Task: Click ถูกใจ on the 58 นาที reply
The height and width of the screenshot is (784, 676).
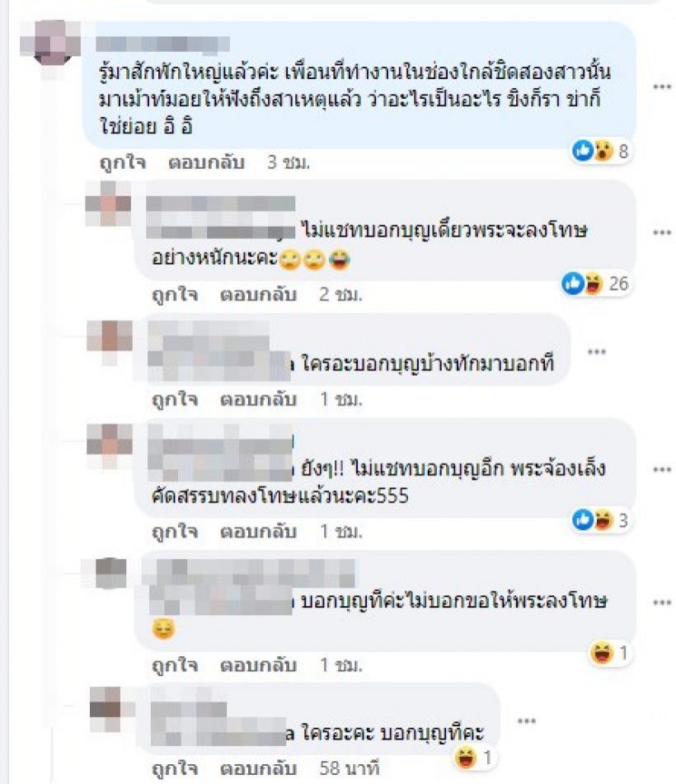Action: coord(175,768)
